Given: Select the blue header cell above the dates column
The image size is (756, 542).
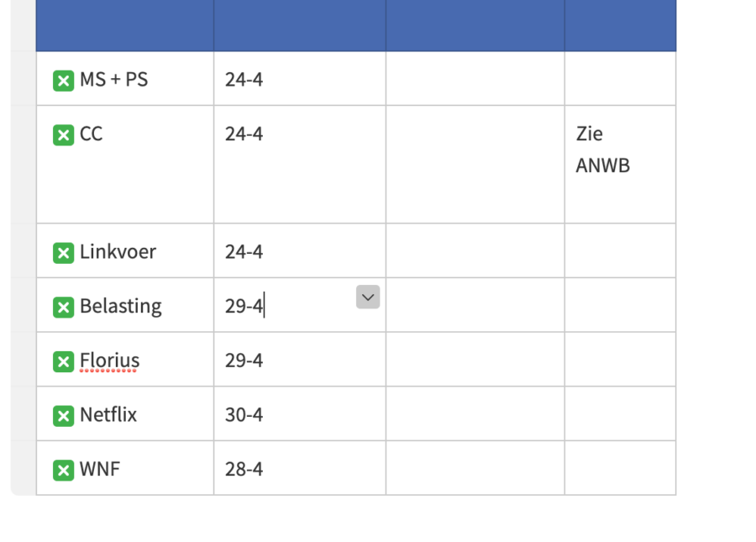Looking at the screenshot, I should [x=299, y=25].
